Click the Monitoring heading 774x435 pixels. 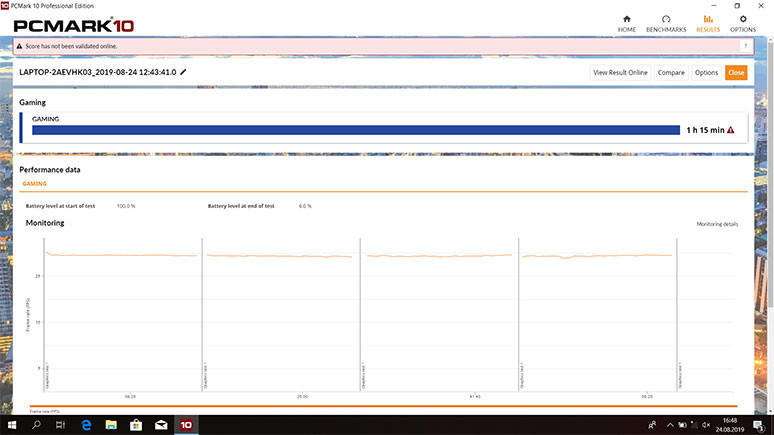pos(45,223)
